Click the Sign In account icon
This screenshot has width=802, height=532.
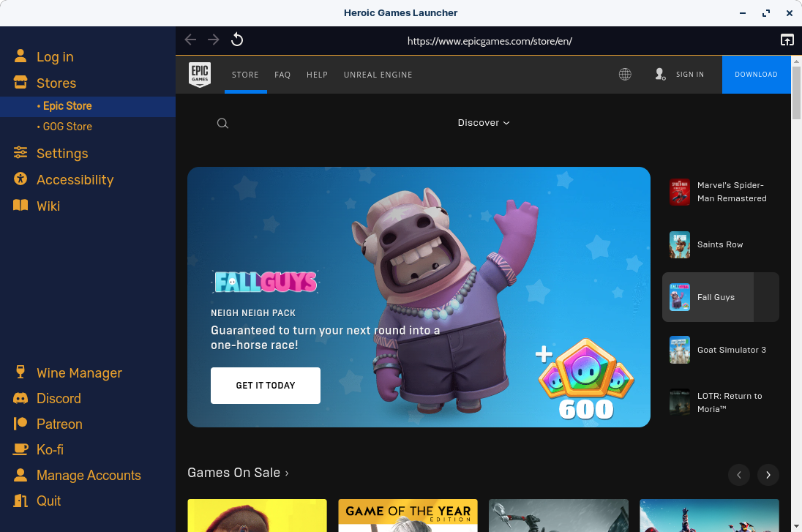tap(659, 74)
